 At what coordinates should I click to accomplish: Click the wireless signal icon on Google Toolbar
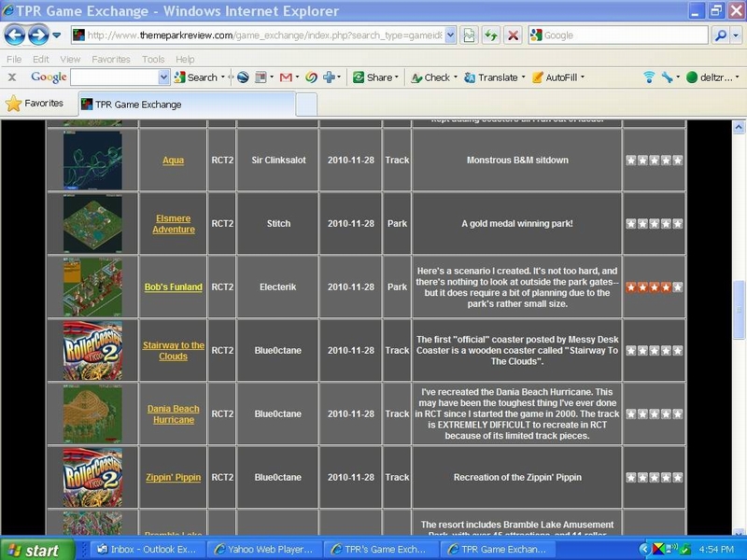click(649, 77)
